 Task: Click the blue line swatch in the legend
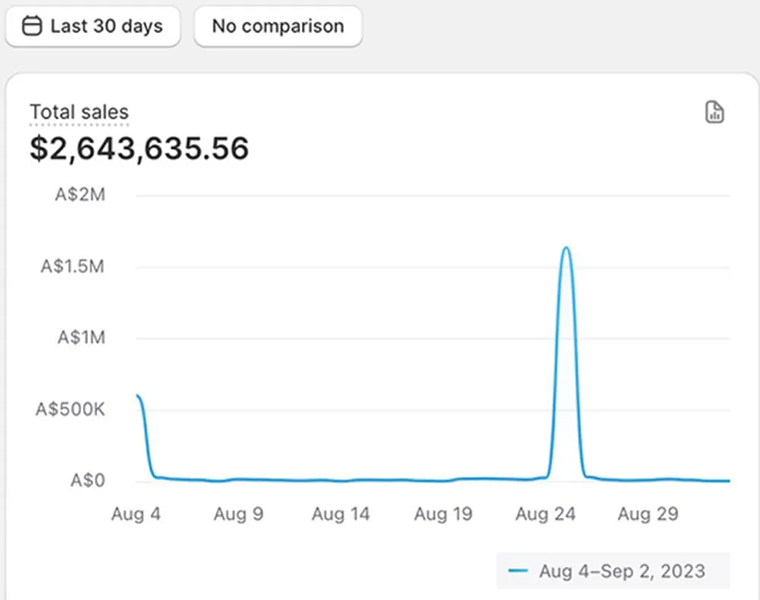click(x=518, y=571)
